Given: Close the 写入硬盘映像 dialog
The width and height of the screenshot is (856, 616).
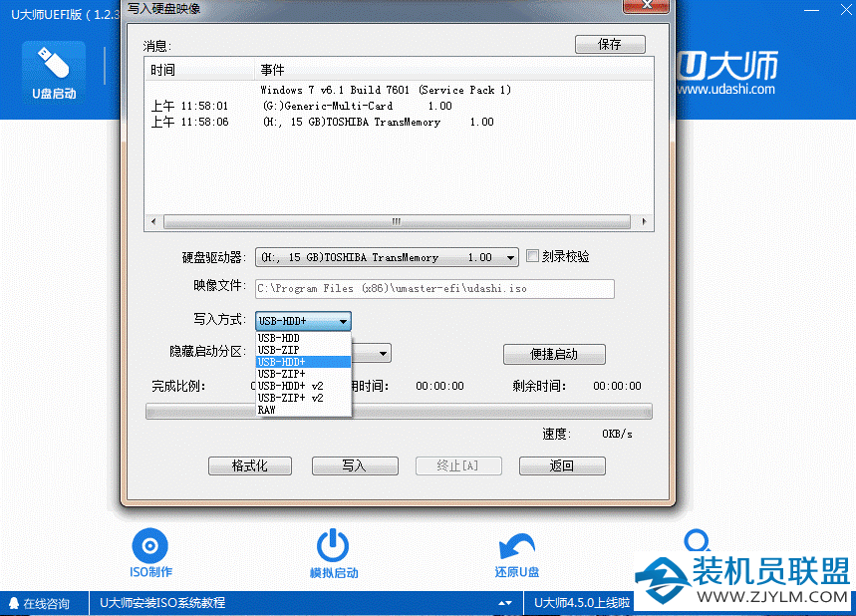Looking at the screenshot, I should coord(647,5).
